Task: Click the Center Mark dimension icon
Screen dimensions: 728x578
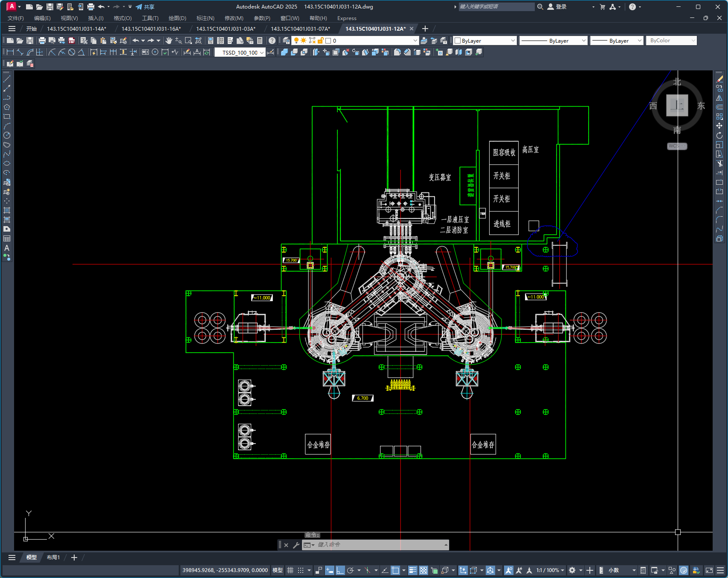Action: [155, 52]
